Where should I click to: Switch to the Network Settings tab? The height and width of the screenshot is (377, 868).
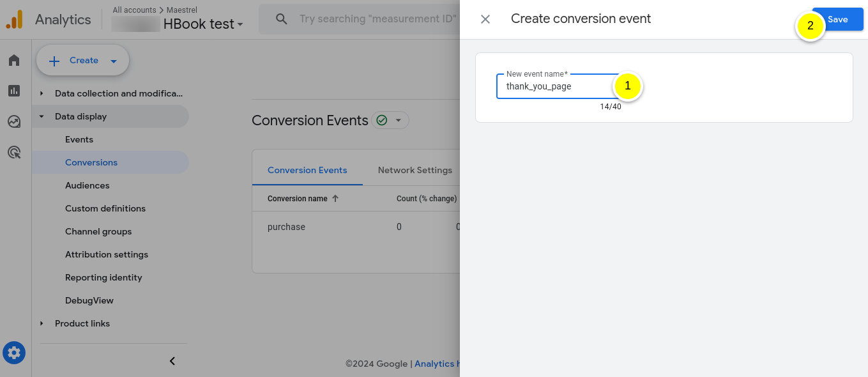(x=415, y=170)
